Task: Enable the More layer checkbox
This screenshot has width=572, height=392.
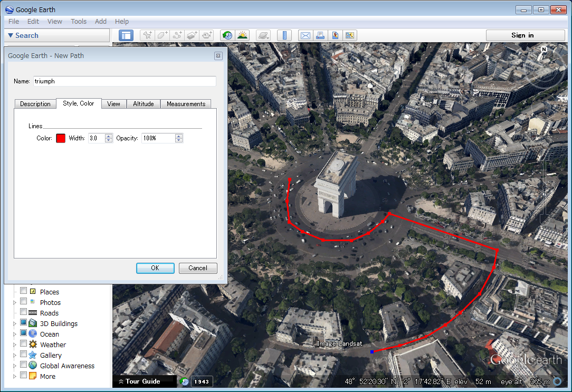Action: pos(24,375)
